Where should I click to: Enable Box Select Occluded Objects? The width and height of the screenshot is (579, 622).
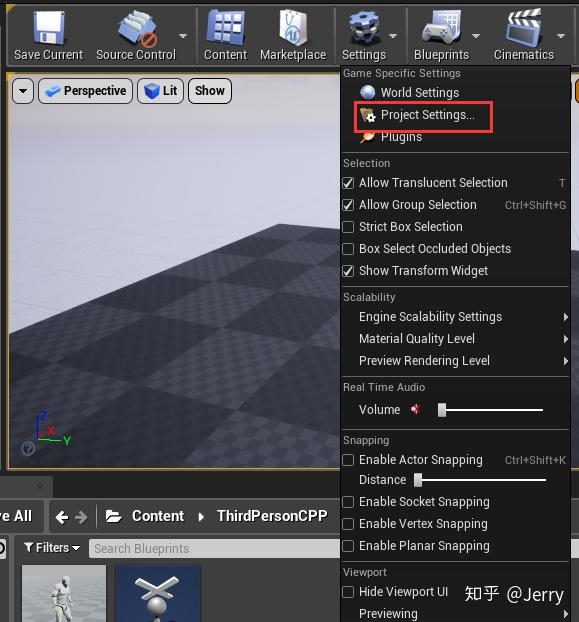coord(348,249)
